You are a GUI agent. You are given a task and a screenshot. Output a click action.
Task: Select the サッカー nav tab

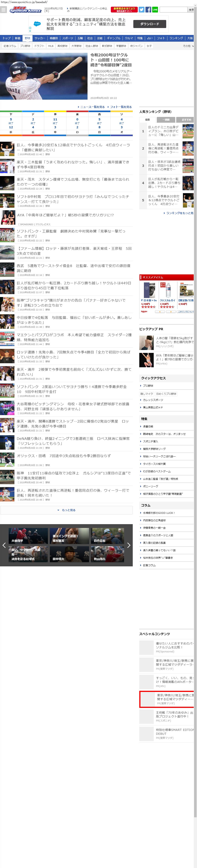point(40,38)
